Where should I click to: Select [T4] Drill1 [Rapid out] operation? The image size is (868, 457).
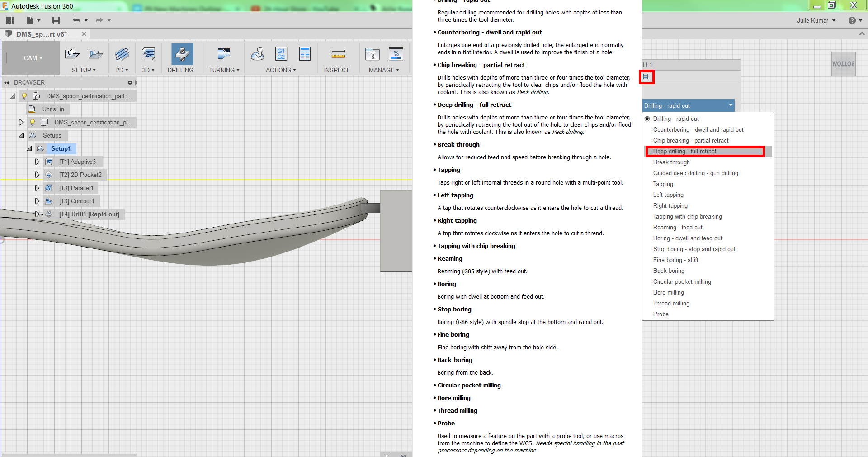pyautogui.click(x=89, y=214)
